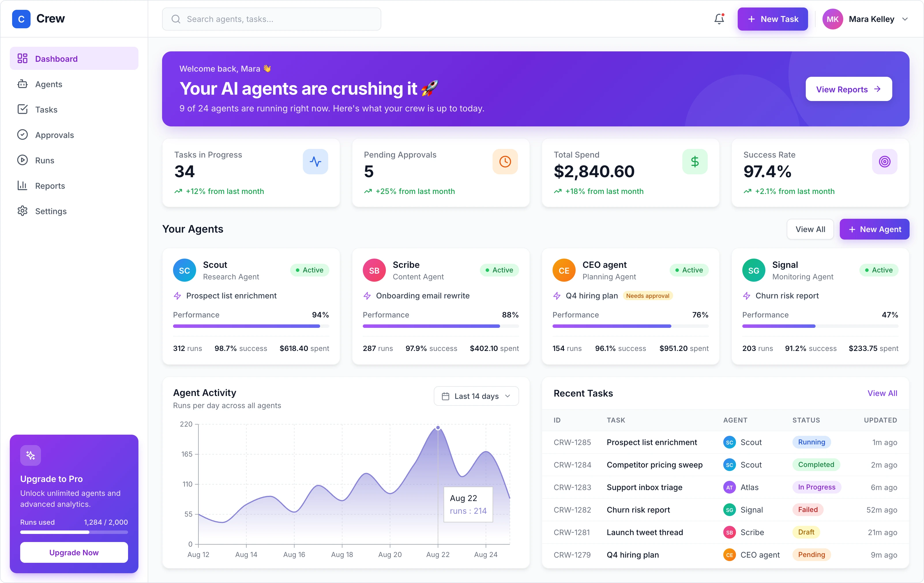Screen dimensions: 924x583
Task: Click the Total Spend dollar icon
Action: [x=694, y=162]
